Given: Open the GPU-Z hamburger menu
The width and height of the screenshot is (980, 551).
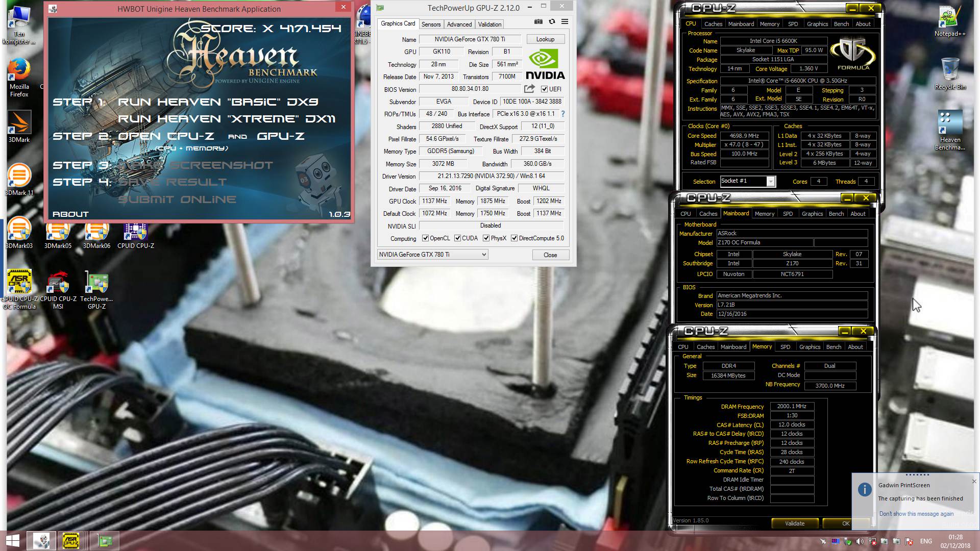Looking at the screenshot, I should pos(565,21).
